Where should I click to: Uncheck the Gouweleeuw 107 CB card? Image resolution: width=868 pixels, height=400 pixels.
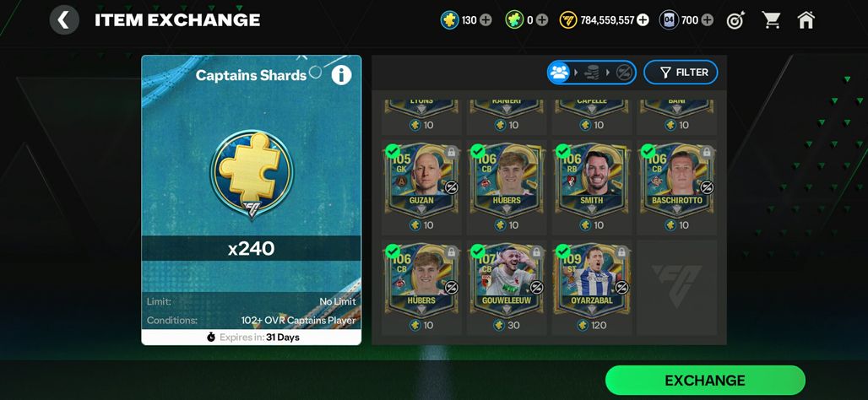[x=478, y=251]
